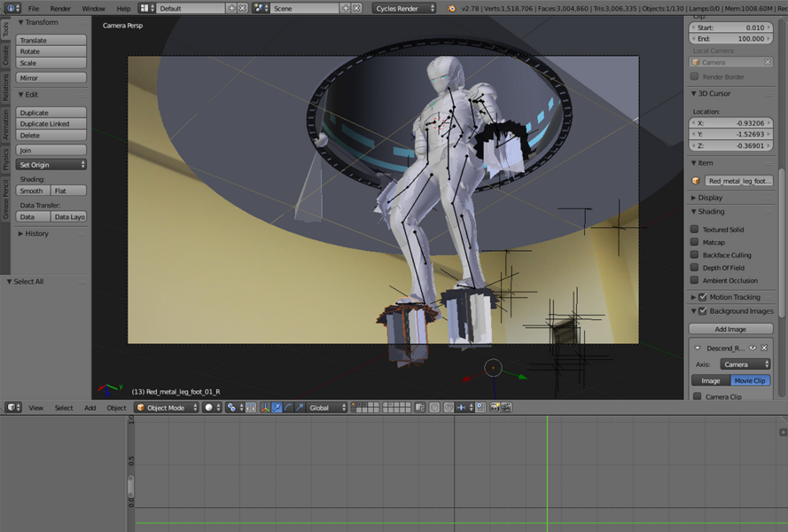Click the 3D Cursor X location field
The width and height of the screenshot is (788, 532).
(730, 122)
